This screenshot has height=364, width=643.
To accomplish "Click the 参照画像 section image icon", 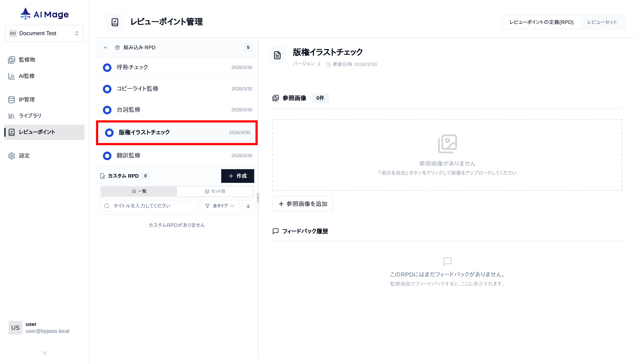I will pyautogui.click(x=275, y=98).
